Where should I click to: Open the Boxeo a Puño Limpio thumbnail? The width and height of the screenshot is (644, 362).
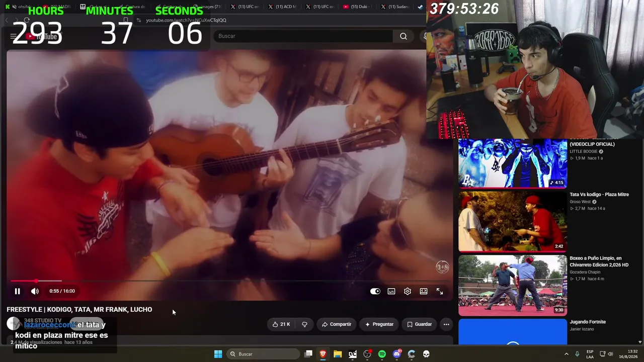click(x=513, y=285)
